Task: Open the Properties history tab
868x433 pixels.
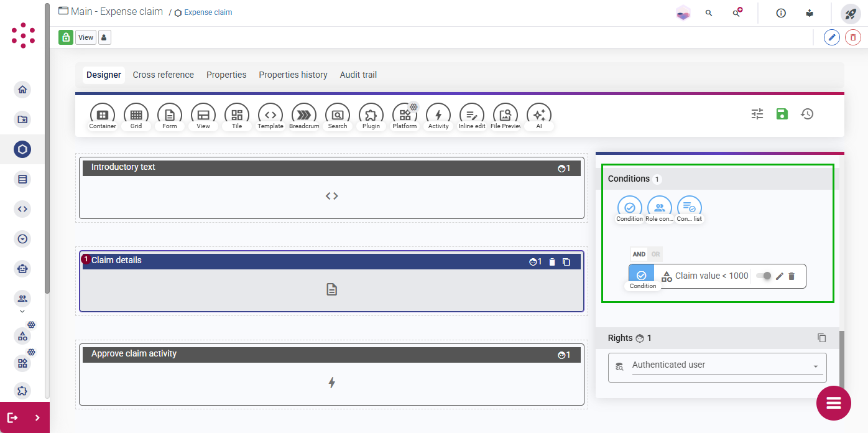Action: point(293,75)
